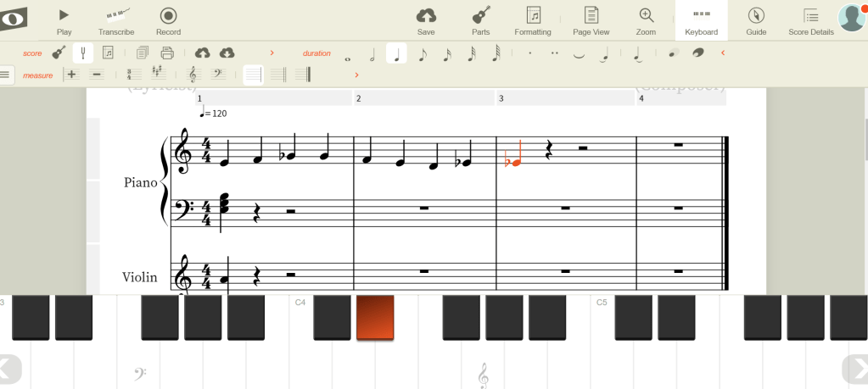The width and height of the screenshot is (868, 389).
Task: Toggle the tuning fork concert pitch button
Action: (83, 53)
